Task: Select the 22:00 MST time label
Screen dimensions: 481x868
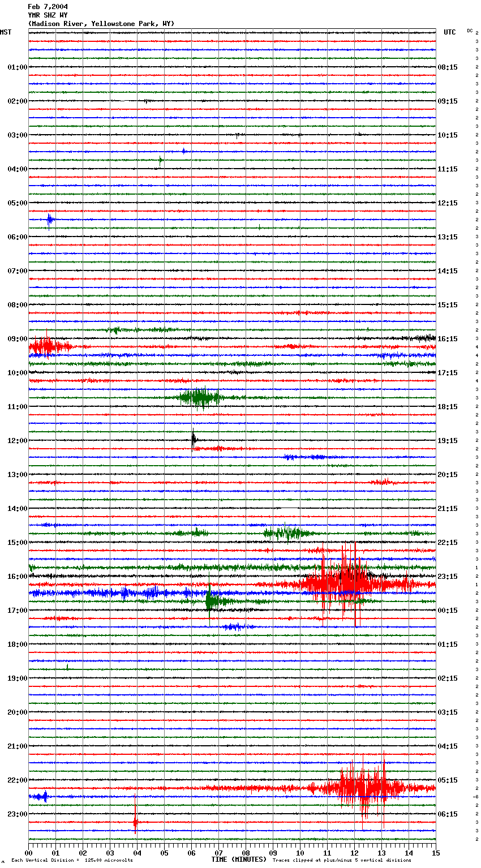Action: coord(18,780)
